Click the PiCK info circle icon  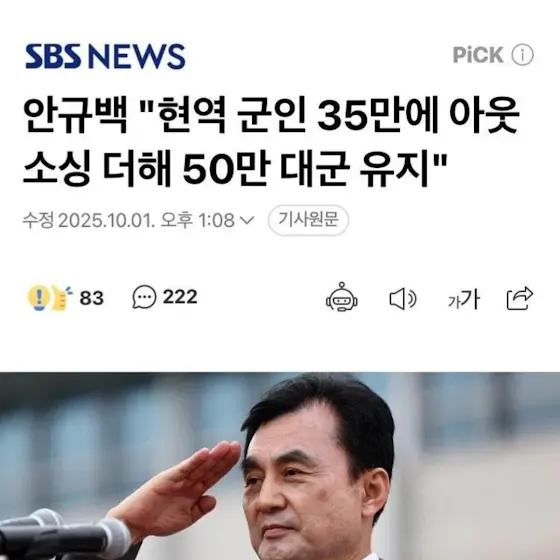(522, 55)
